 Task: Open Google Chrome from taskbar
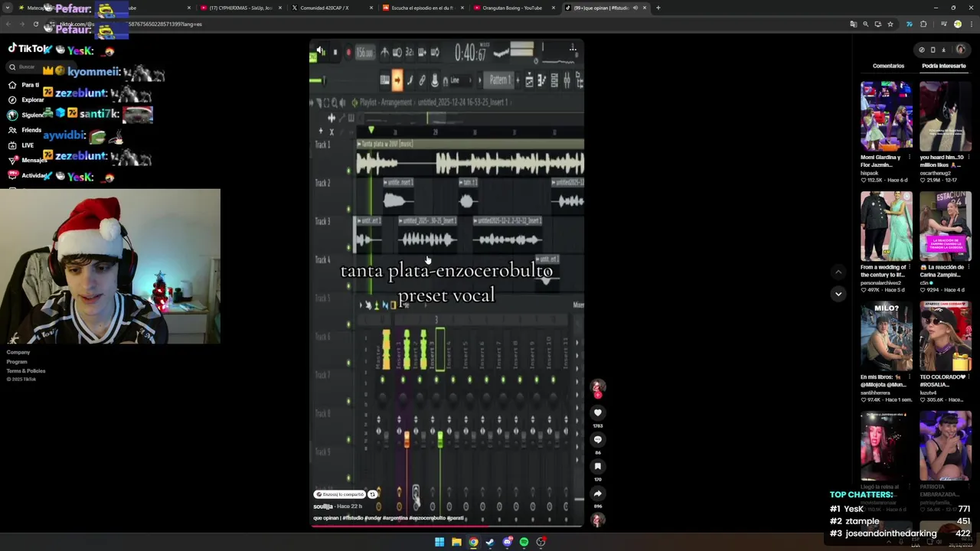point(473,542)
